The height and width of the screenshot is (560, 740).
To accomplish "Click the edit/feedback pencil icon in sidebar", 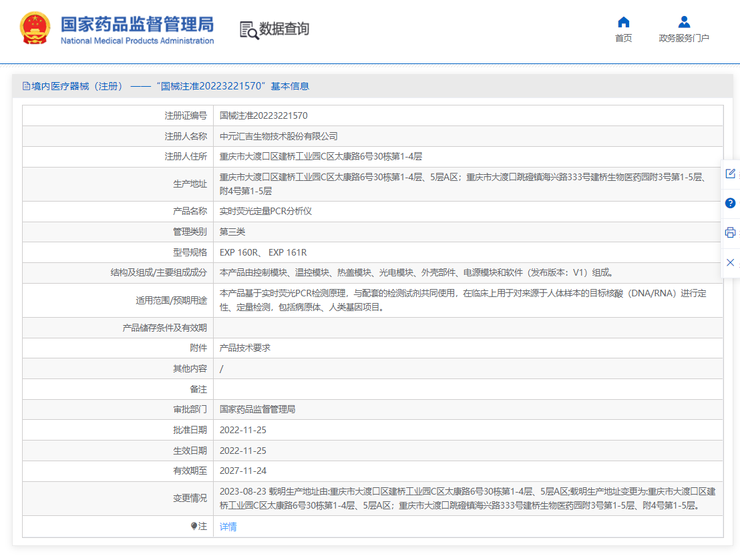I will [x=730, y=174].
